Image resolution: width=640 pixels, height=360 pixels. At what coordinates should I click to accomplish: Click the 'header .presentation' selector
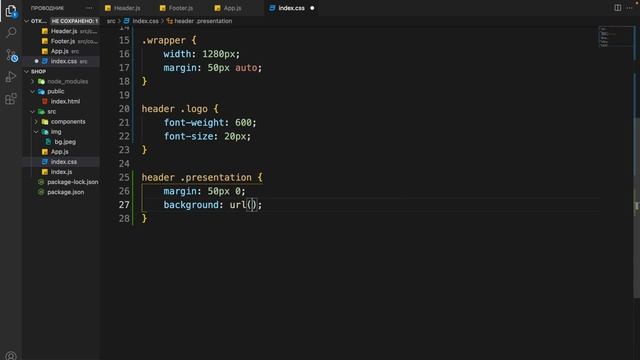point(197,178)
